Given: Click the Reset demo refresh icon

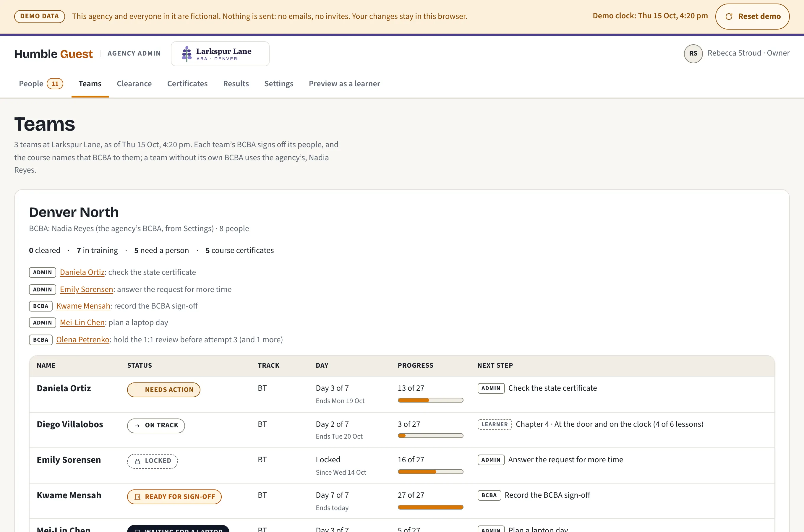Looking at the screenshot, I should (x=729, y=16).
